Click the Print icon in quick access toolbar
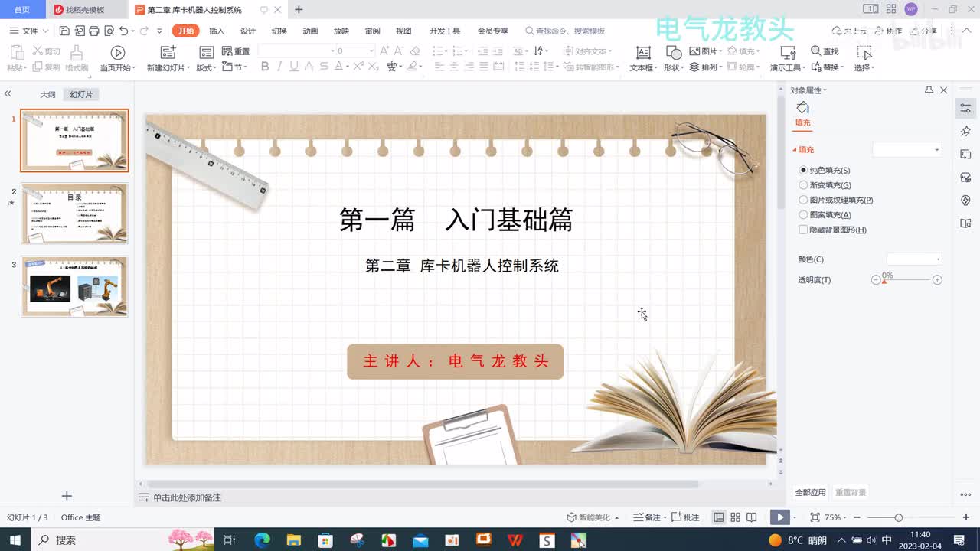Viewport: 980px width, 551px height. 94,31
